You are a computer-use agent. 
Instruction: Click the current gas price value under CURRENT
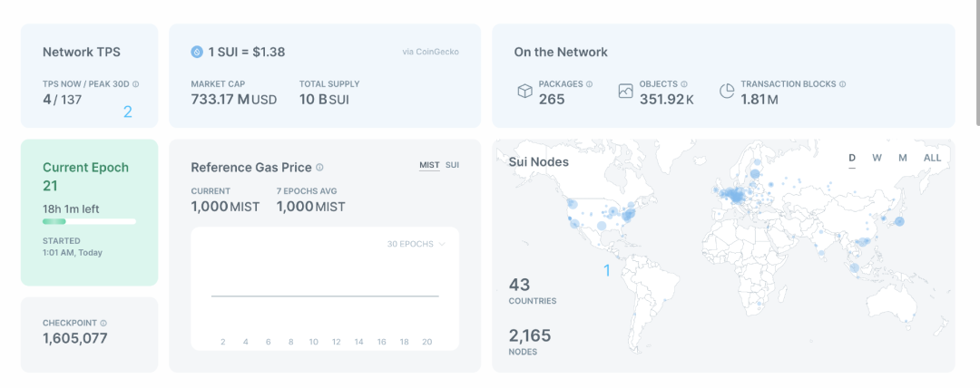point(225,206)
